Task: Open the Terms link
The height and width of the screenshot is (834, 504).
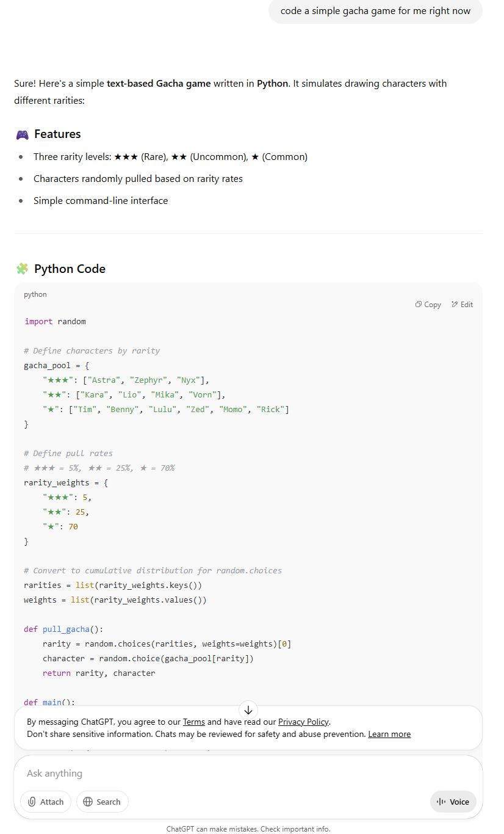Action: pyautogui.click(x=194, y=722)
